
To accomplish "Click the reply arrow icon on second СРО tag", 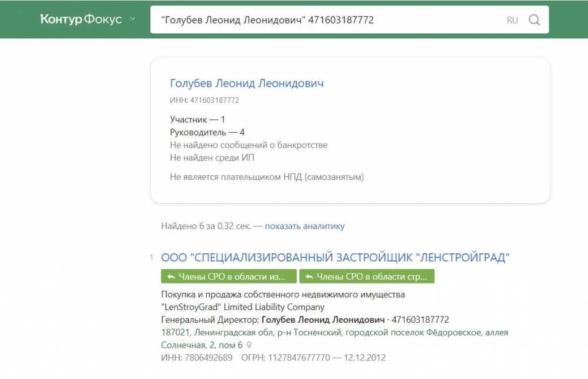I will tap(309, 277).
